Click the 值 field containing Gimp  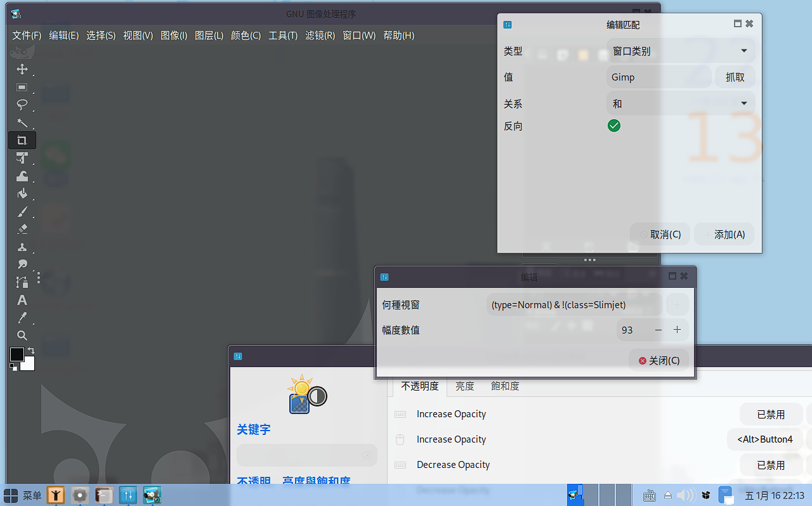point(658,77)
